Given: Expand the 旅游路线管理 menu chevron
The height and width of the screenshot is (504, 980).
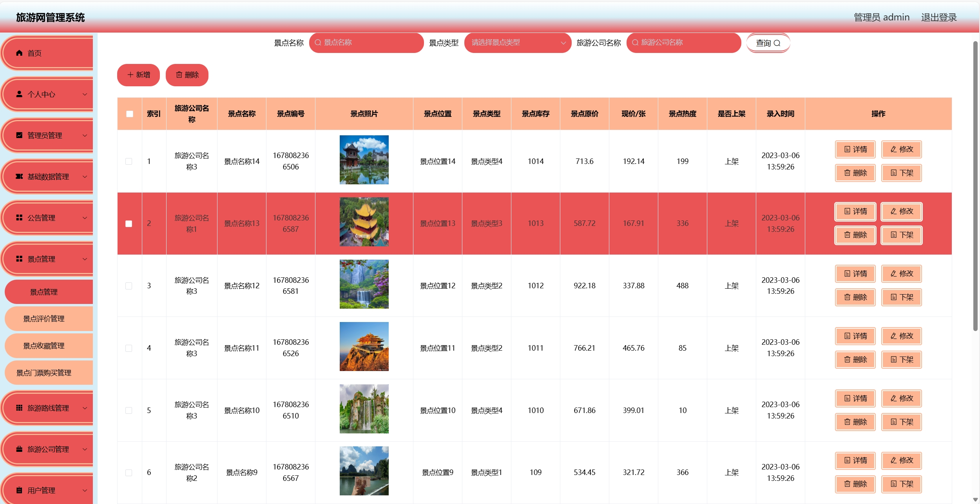Looking at the screenshot, I should pos(85,408).
